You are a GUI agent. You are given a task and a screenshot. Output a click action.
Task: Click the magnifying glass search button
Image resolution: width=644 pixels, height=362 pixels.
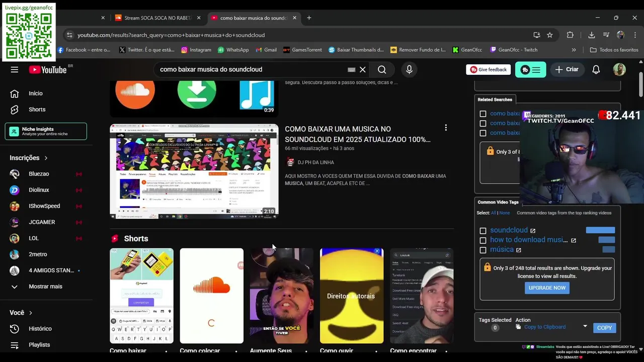(382, 69)
